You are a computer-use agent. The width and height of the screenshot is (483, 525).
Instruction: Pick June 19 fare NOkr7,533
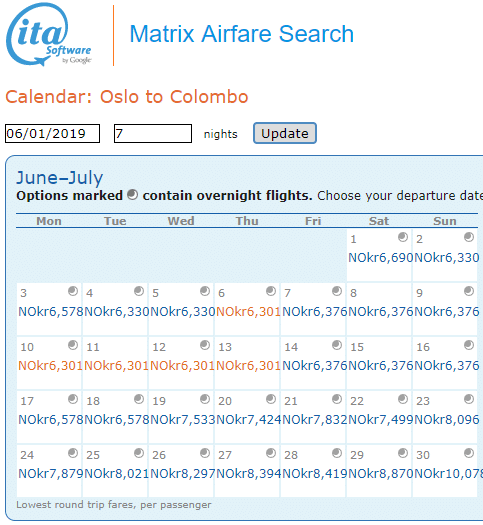tap(182, 420)
